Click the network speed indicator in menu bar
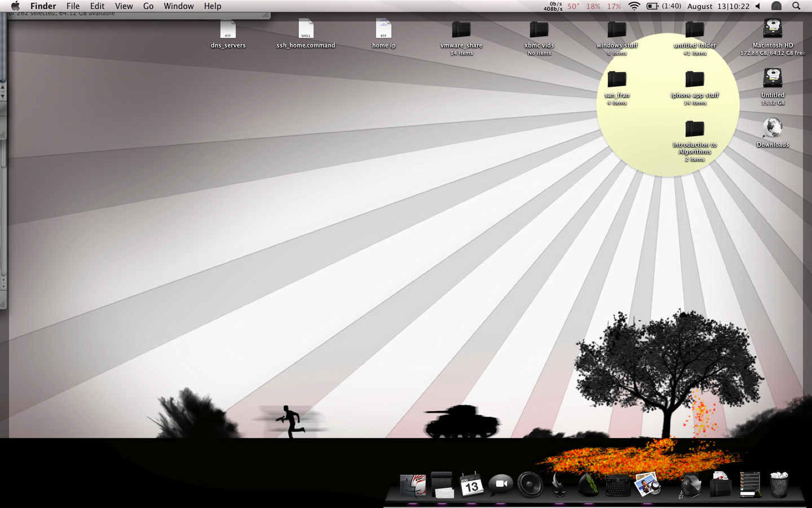The height and width of the screenshot is (508, 812). (553, 6)
